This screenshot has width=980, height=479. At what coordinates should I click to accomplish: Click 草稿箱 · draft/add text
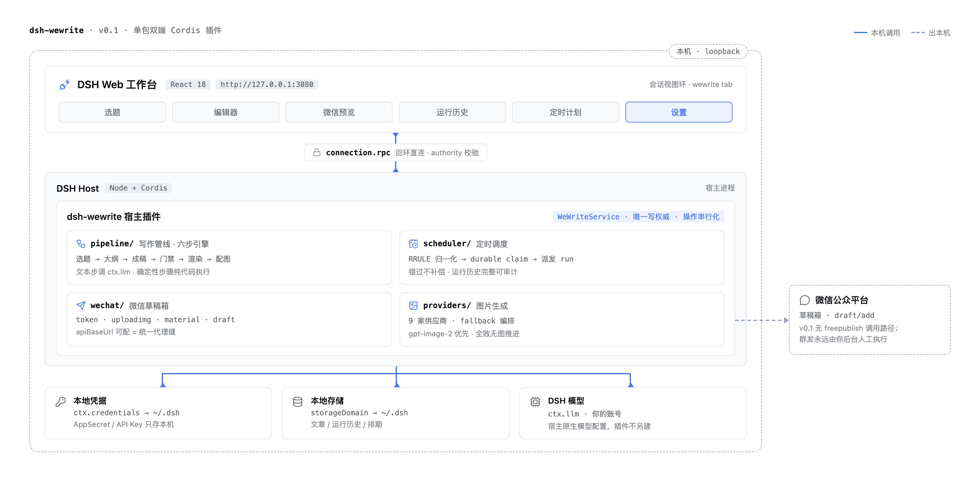(837, 315)
